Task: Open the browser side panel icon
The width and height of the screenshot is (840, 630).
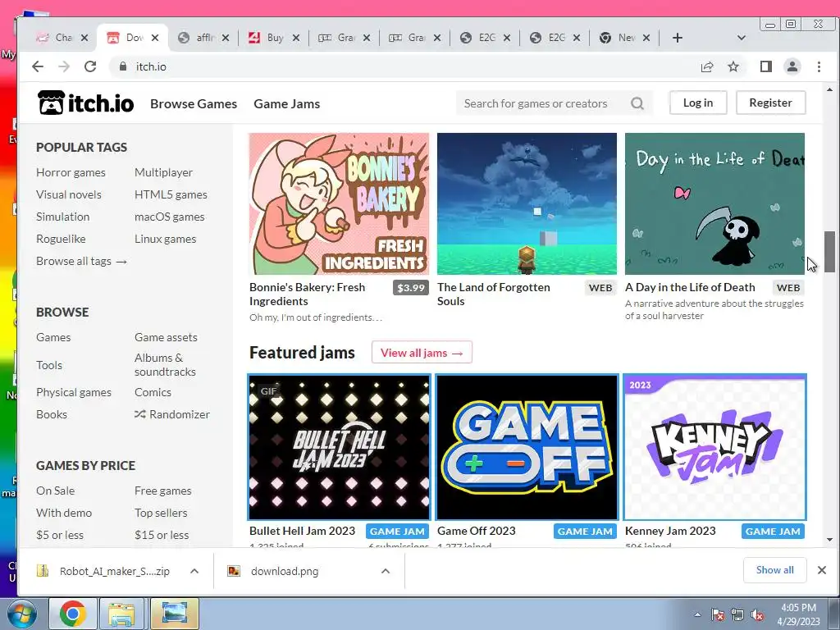Action: point(766,66)
